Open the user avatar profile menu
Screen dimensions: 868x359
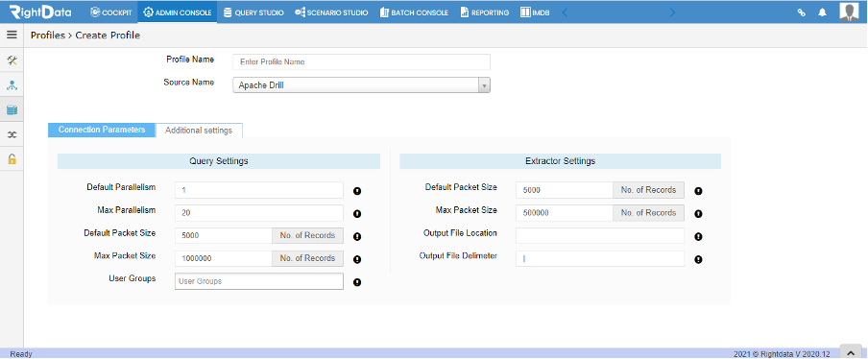coord(849,12)
